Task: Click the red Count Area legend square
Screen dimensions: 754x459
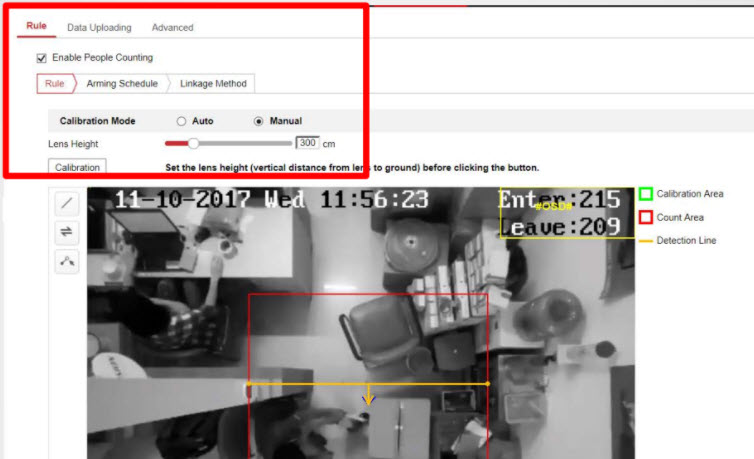Action: click(x=646, y=217)
